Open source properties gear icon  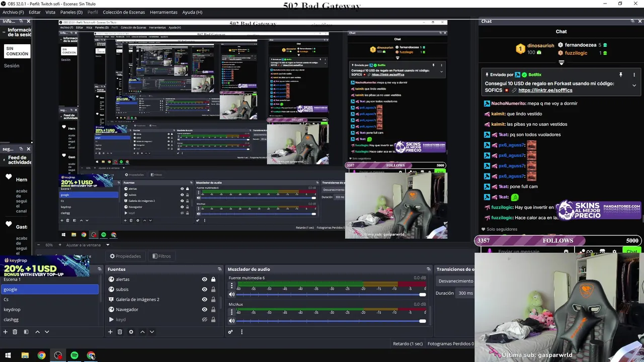131,332
